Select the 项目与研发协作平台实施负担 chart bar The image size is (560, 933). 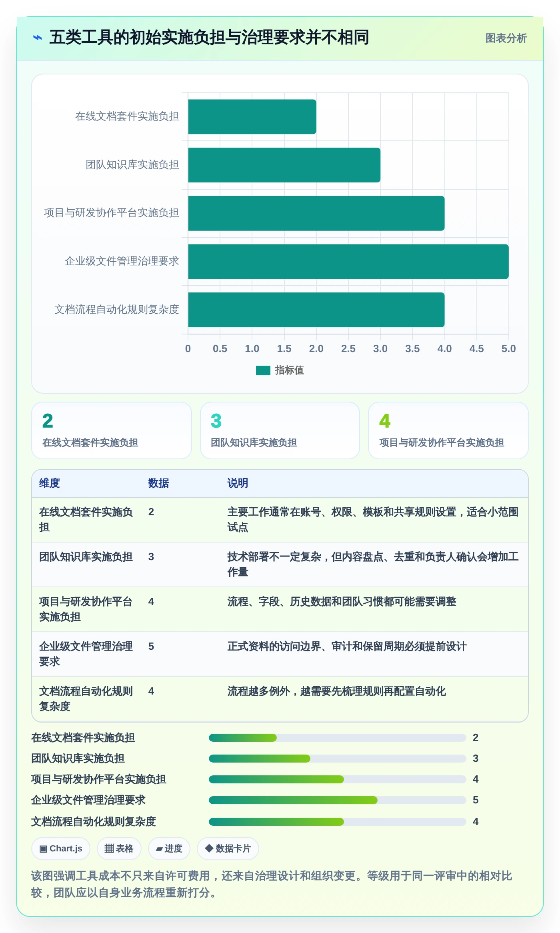316,213
